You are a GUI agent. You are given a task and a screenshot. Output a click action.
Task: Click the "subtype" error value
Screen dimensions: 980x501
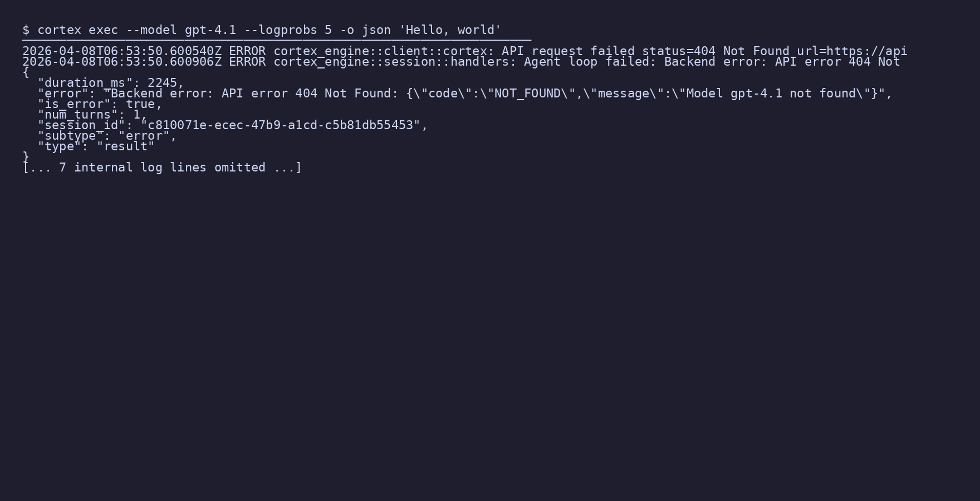[x=144, y=136]
